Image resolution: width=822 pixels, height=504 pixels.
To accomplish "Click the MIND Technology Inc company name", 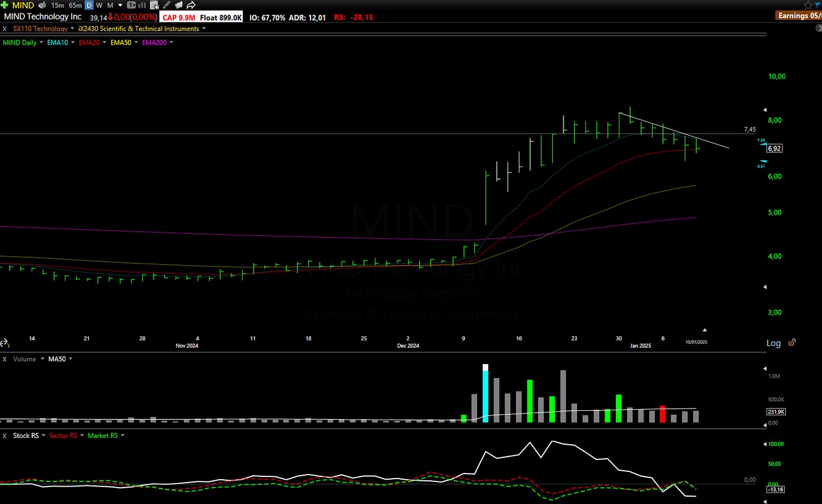I will point(43,16).
